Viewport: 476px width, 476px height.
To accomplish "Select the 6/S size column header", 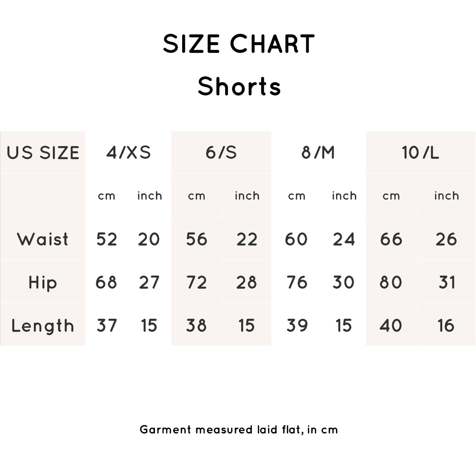I will point(221,153).
